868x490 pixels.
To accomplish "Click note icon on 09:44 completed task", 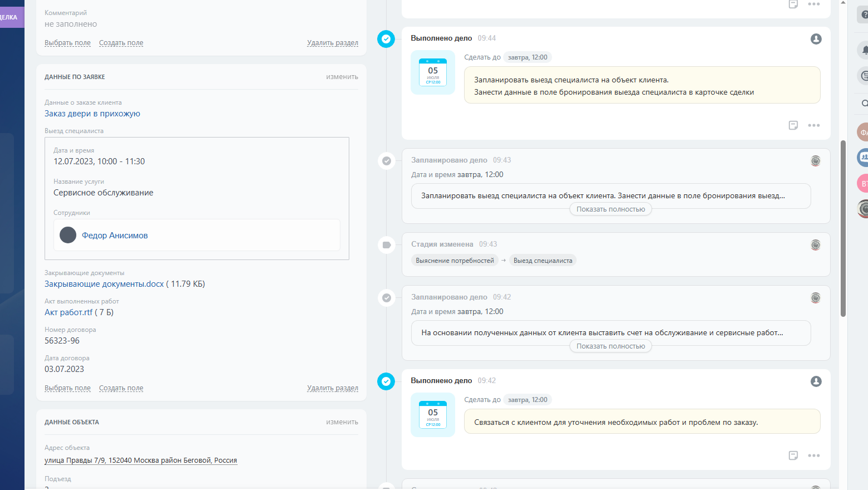I will 793,125.
